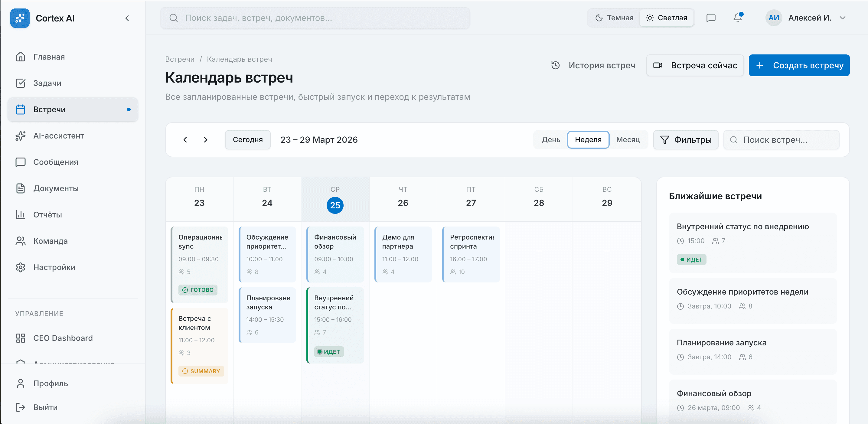Click the Сегодня button
This screenshot has width=868, height=424.
(247, 139)
